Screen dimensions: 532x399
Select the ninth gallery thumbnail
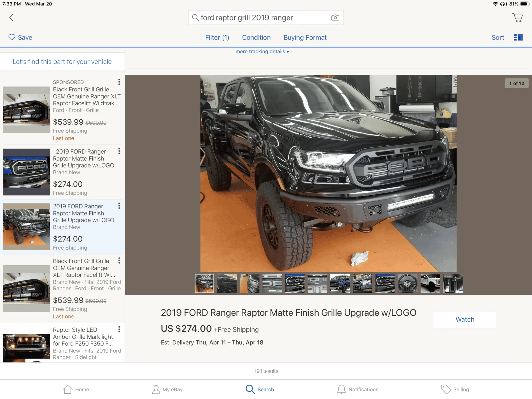click(x=385, y=284)
